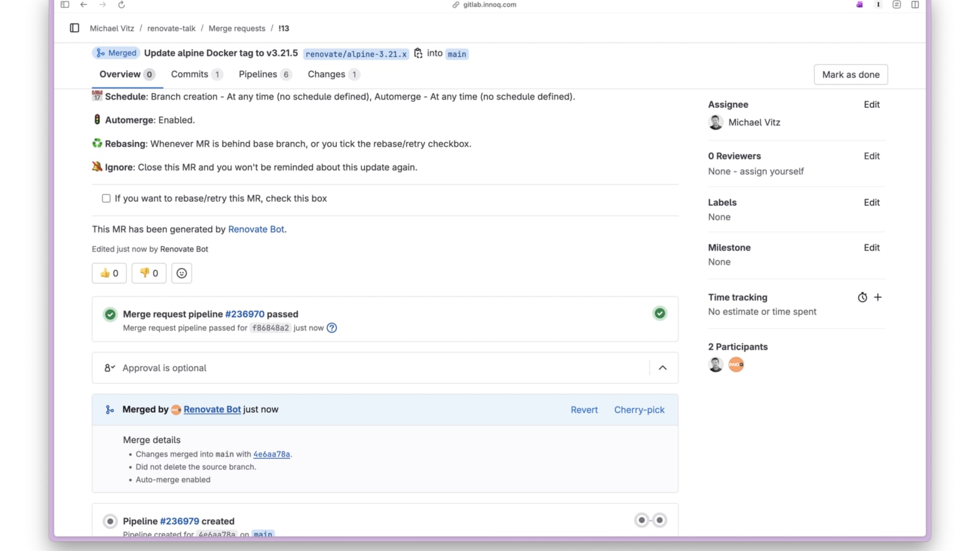
Task: Give a thumbs up reaction
Action: pyautogui.click(x=109, y=273)
